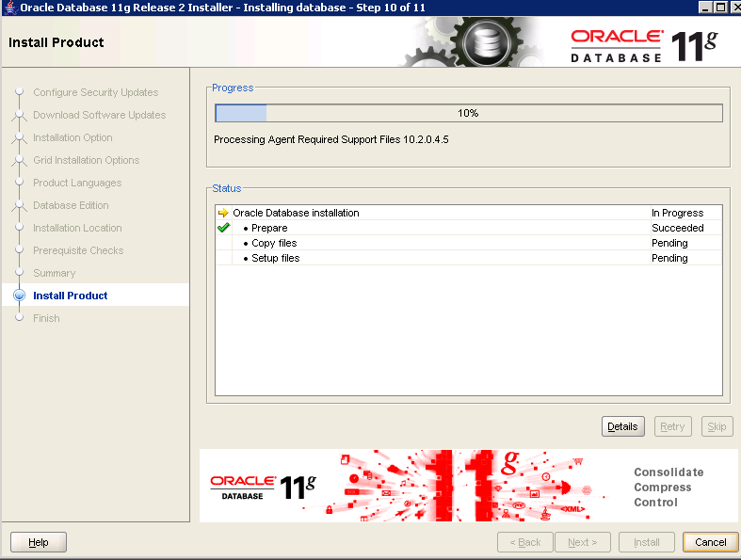Screen dimensions: 741x560
Task: Select the Configure Security Updates step
Action: [95, 92]
